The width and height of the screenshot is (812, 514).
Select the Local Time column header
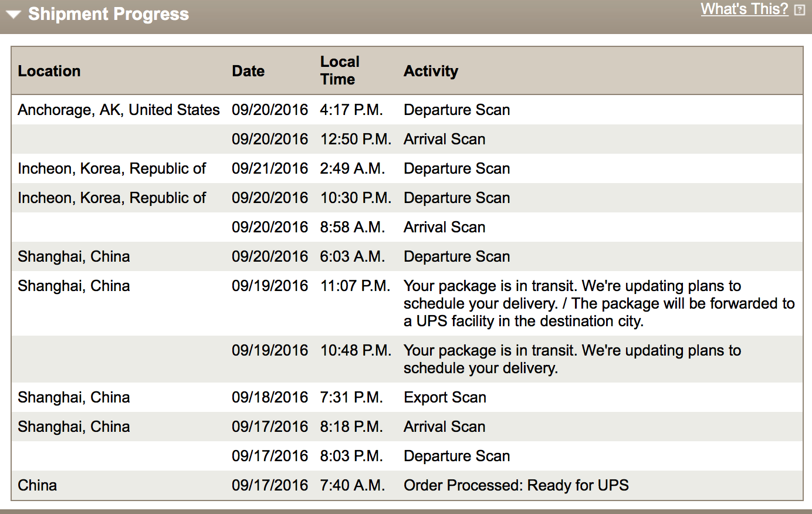coord(340,70)
